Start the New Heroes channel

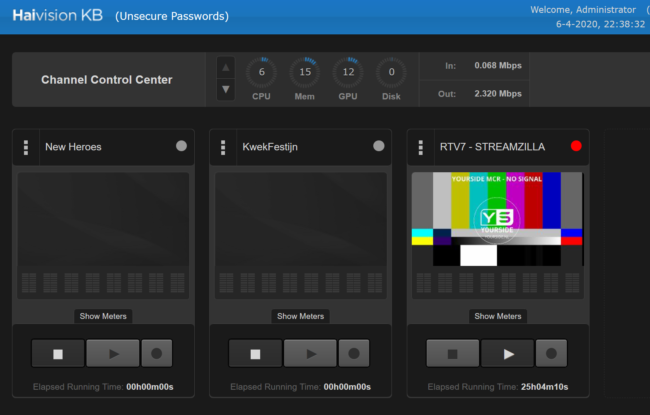coord(113,353)
